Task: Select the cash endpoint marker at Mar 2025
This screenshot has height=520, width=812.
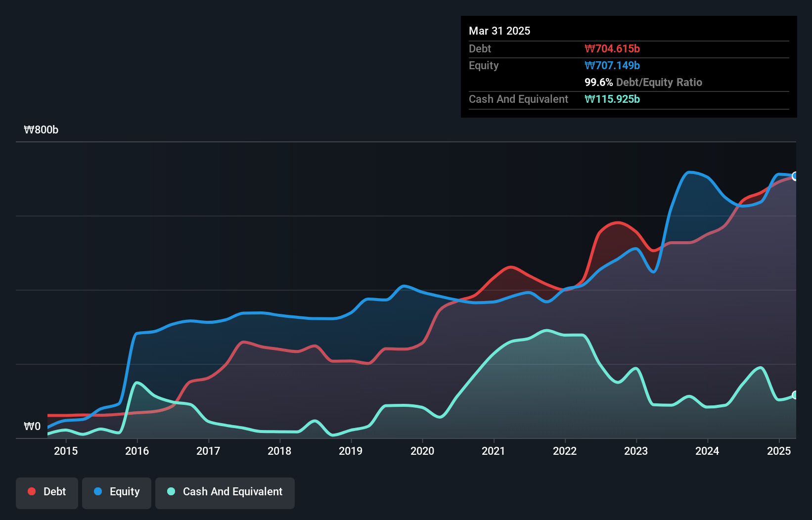Action: 795,395
